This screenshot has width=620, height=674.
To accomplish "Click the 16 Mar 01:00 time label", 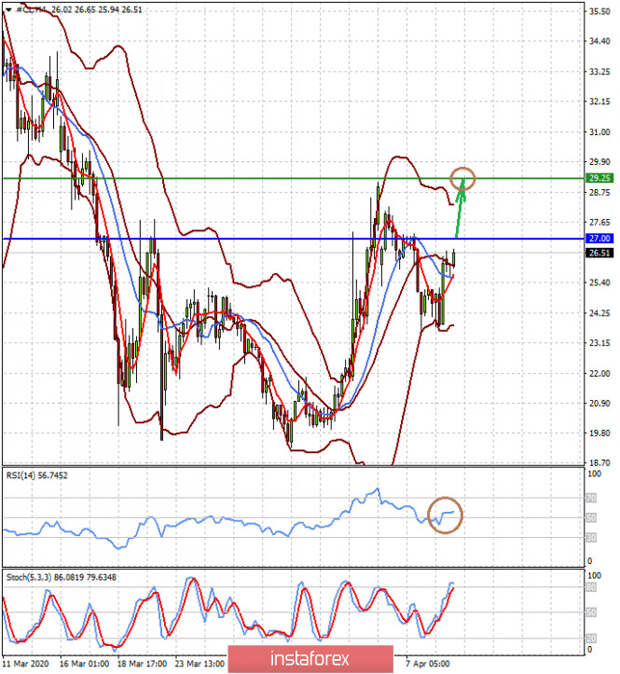I will coord(84,663).
